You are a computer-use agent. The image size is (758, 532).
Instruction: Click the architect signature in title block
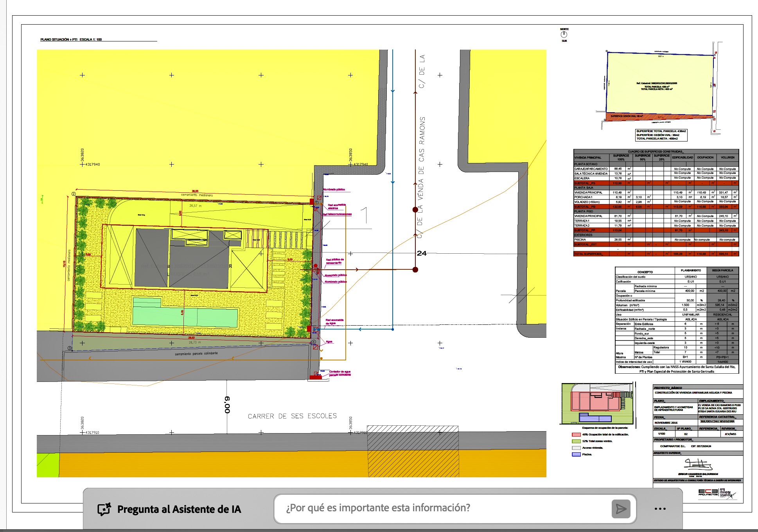pyautogui.click(x=698, y=464)
